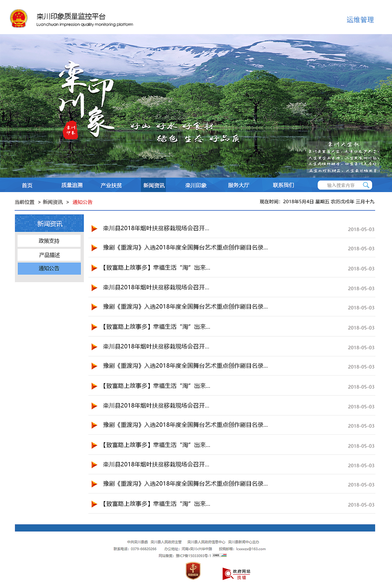Click 通知公告 red breadcrumb item

pos(82,202)
